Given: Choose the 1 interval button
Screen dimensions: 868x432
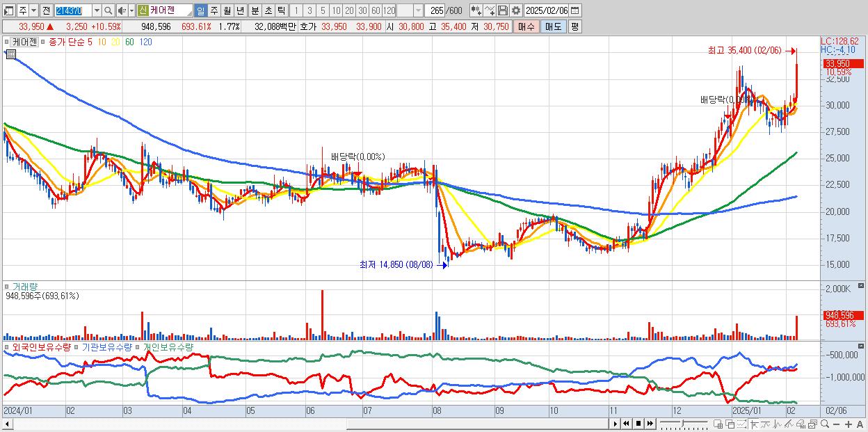Looking at the screenshot, I should [296, 10].
